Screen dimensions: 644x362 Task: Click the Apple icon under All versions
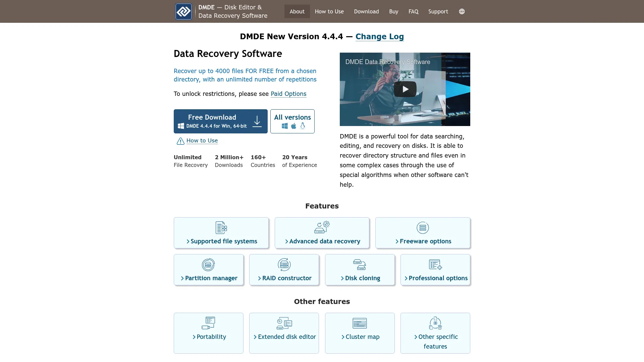click(293, 126)
